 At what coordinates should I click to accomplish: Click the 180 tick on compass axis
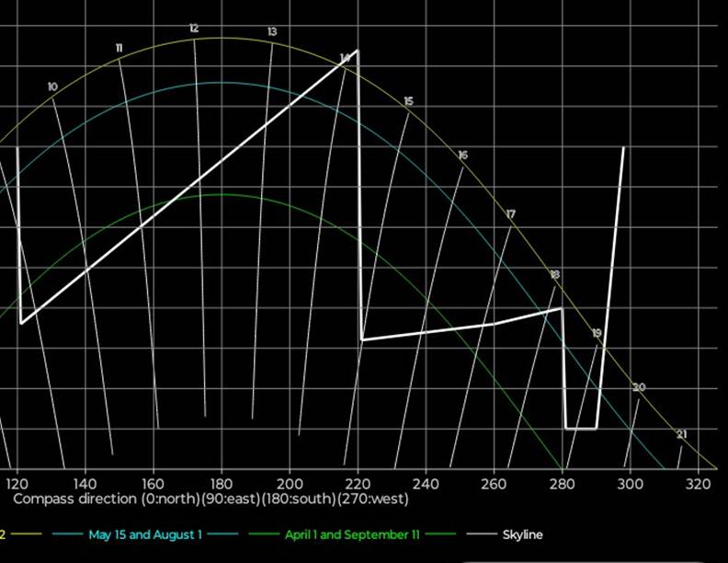(221, 483)
